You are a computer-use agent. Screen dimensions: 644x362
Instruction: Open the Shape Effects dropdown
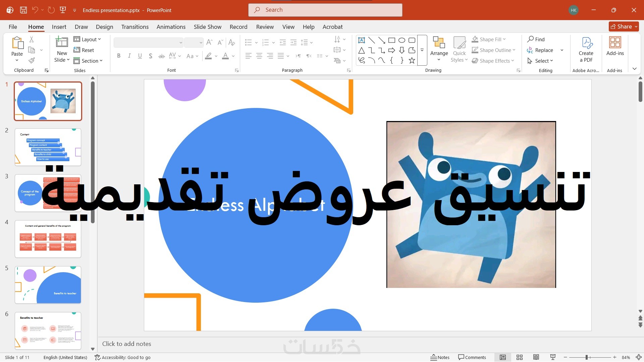click(493, 61)
